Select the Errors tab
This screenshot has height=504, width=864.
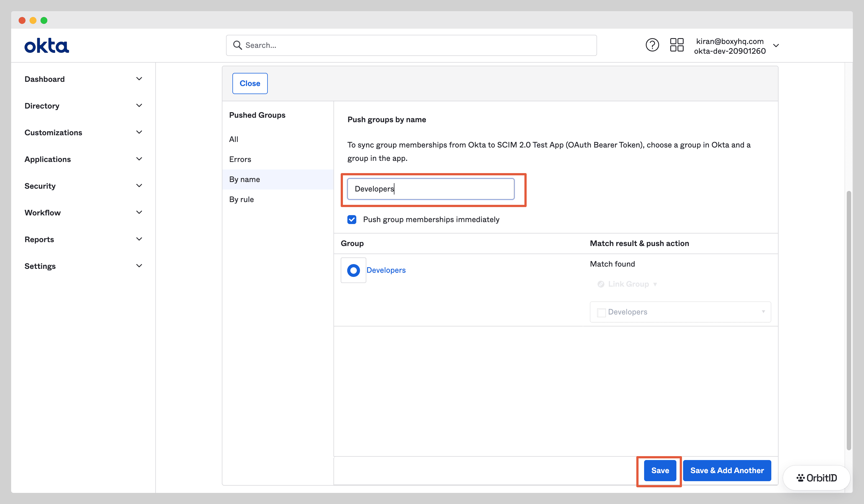point(278,159)
